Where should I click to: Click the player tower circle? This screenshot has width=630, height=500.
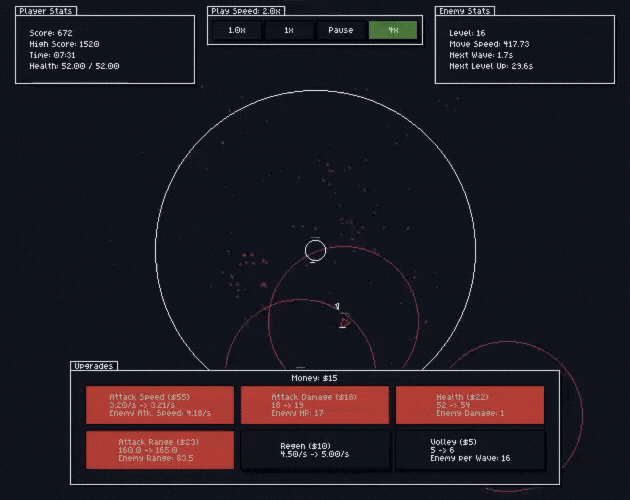(315, 250)
